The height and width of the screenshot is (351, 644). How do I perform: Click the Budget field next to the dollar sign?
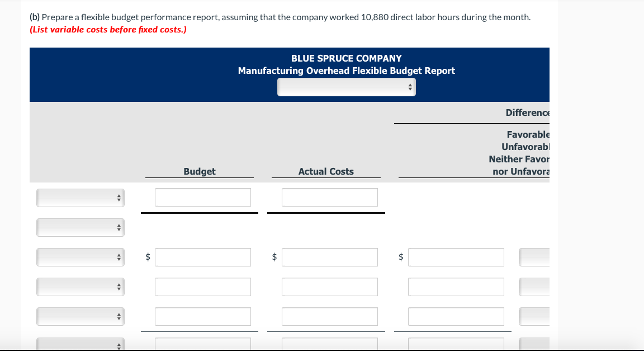coord(202,257)
